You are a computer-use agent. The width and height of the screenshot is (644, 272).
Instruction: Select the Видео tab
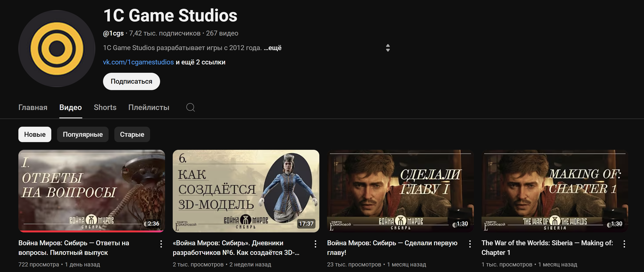[x=71, y=107]
